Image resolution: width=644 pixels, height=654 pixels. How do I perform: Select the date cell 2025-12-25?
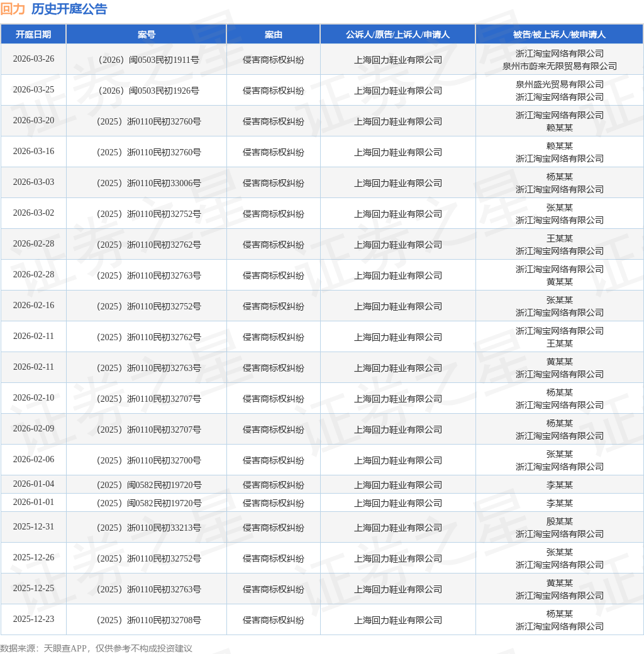coord(33,589)
